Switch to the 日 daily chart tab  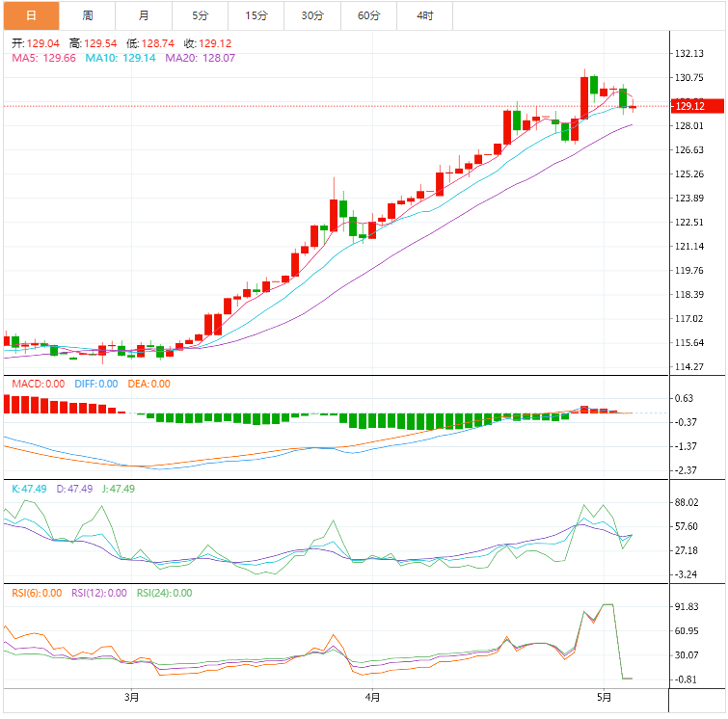click(31, 15)
